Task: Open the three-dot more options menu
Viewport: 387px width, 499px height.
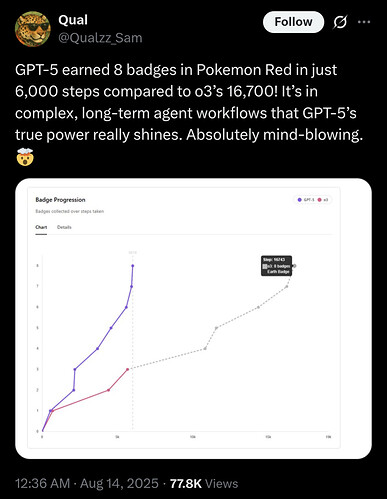Action: tap(364, 22)
